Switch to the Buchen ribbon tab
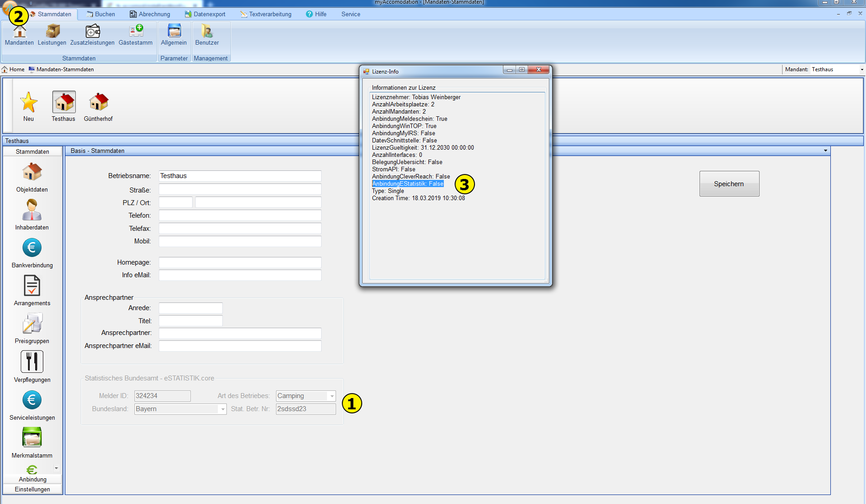 click(101, 14)
